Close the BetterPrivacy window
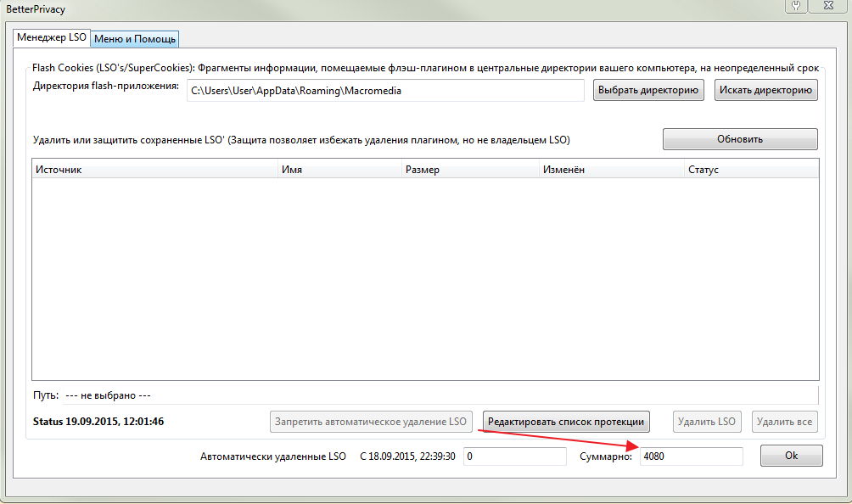 tap(828, 5)
